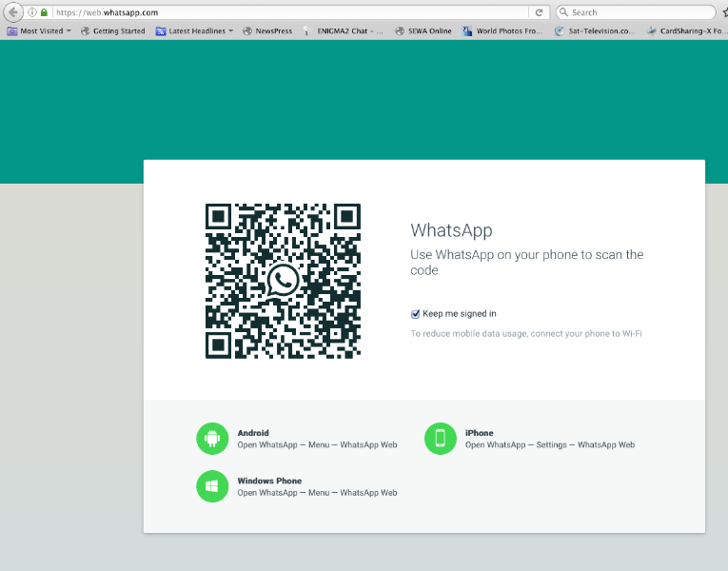Click the iPhone heading text
This screenshot has height=571, width=728.
point(479,433)
